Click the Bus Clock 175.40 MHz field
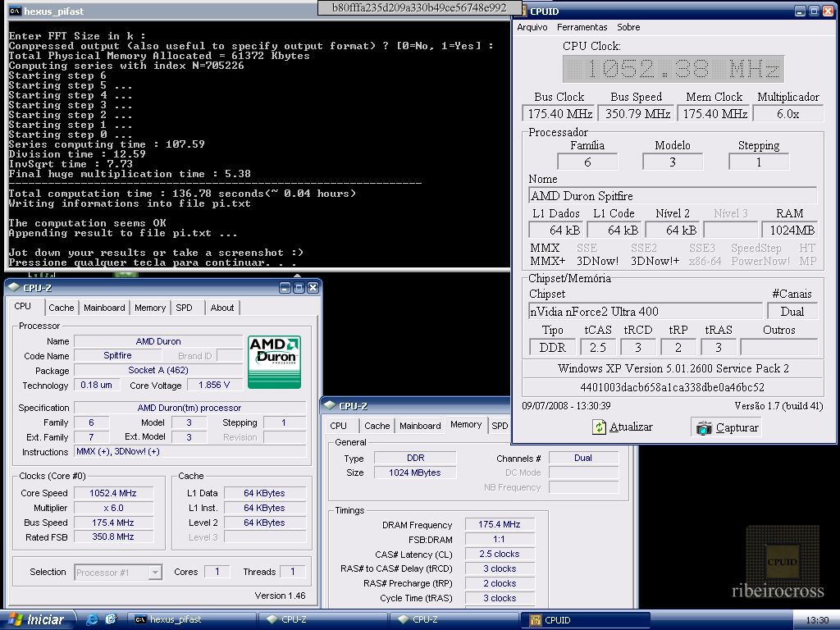 point(559,113)
